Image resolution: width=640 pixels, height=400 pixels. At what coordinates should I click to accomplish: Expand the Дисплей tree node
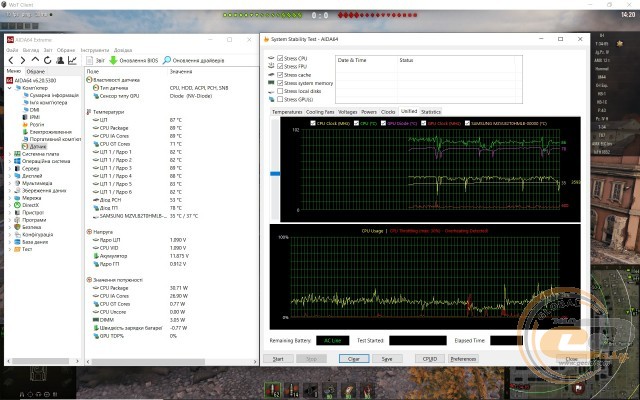pos(10,176)
